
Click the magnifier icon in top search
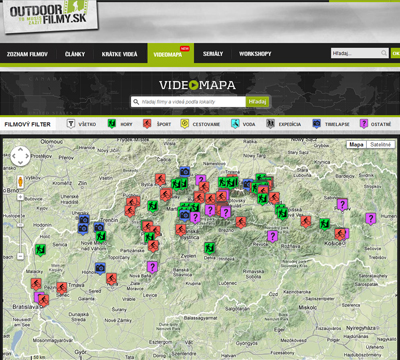[x=384, y=53]
